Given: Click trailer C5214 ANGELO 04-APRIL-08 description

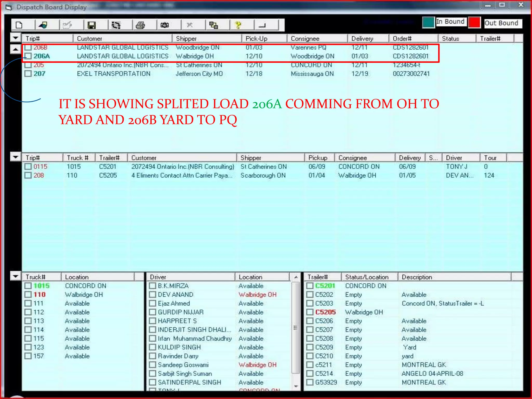Looking at the screenshot, I should click(x=433, y=374).
